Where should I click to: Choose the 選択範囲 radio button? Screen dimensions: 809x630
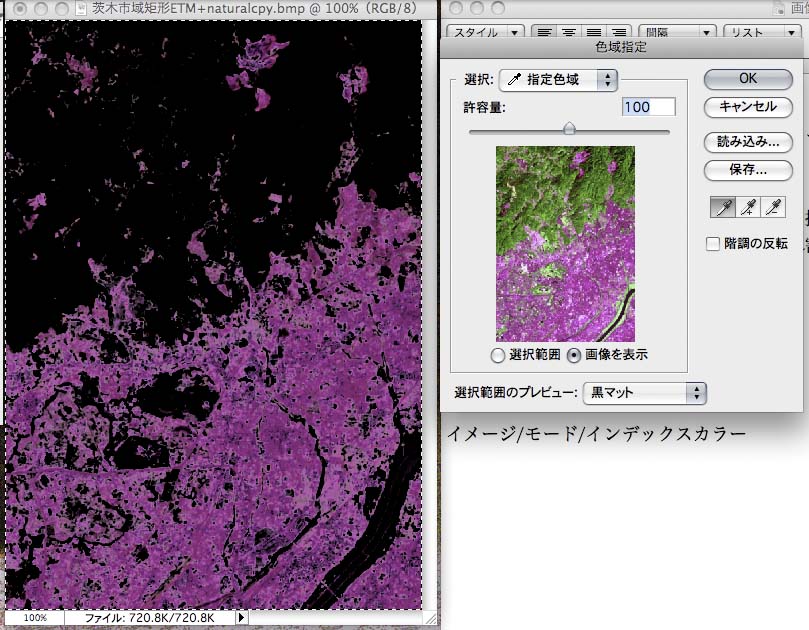[x=497, y=355]
